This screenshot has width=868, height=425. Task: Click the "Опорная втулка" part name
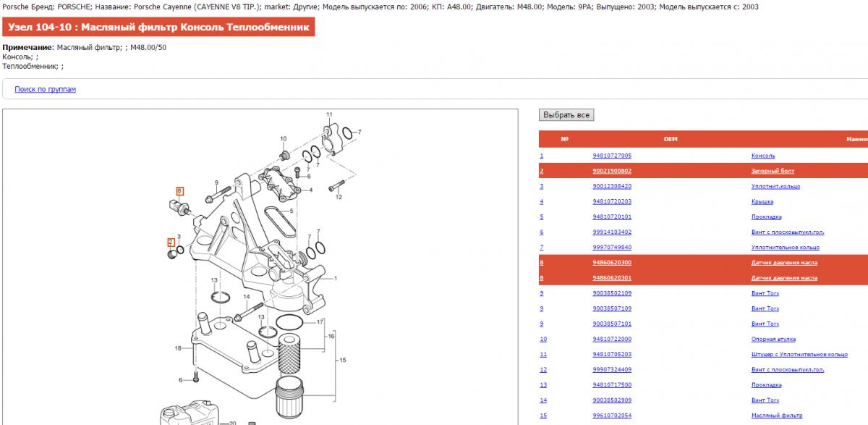pos(773,339)
